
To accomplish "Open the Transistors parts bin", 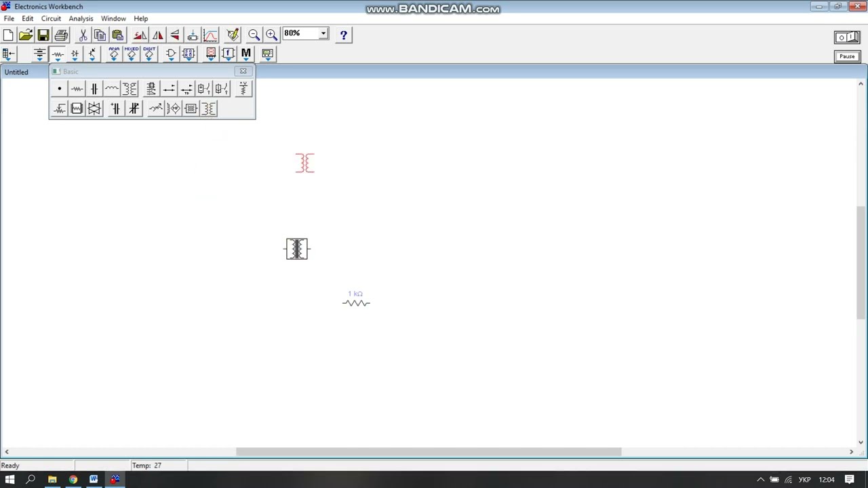I will coord(92,54).
